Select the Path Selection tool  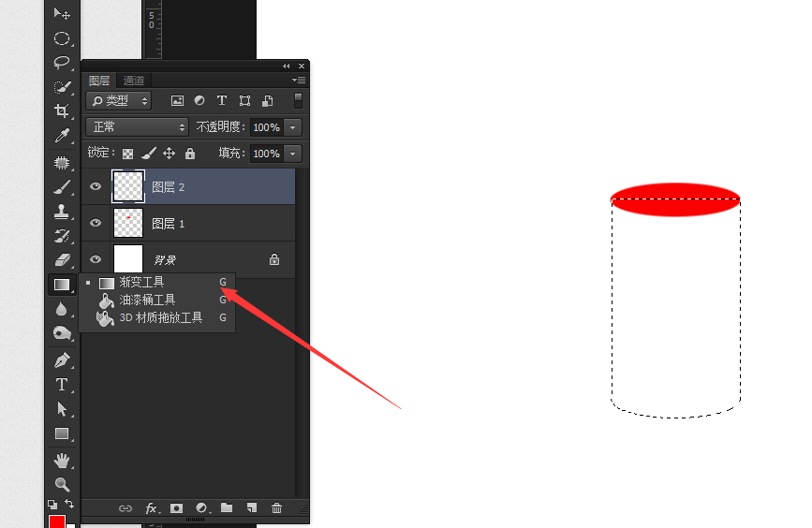click(62, 409)
